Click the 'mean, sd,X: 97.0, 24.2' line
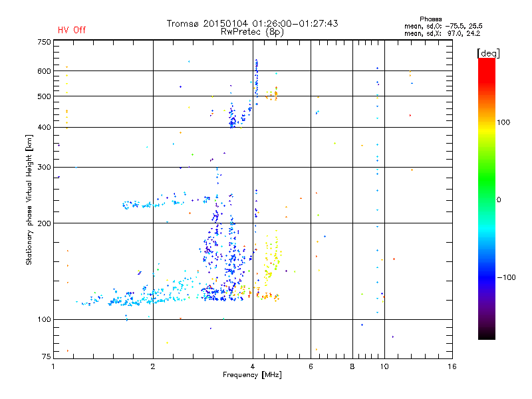 click(442, 33)
